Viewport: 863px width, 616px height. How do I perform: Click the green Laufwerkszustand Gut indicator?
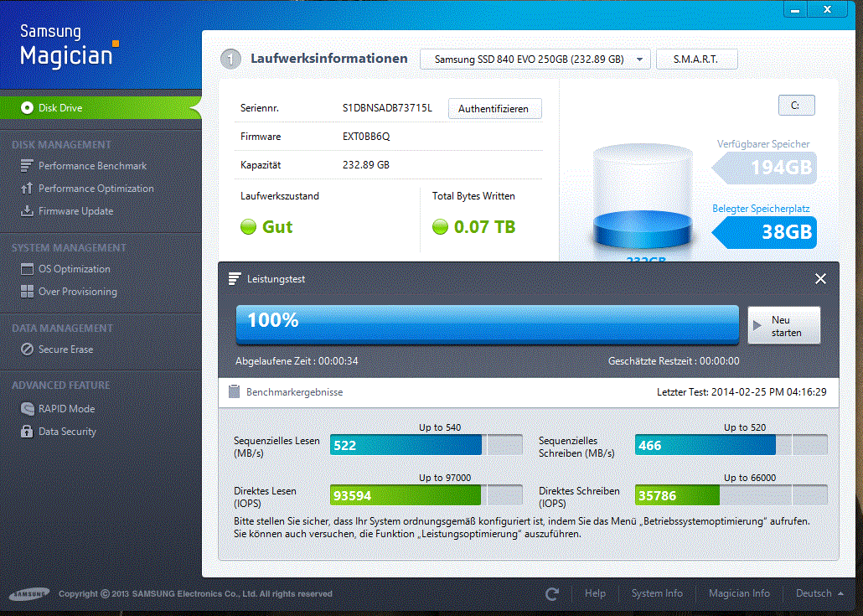click(248, 227)
